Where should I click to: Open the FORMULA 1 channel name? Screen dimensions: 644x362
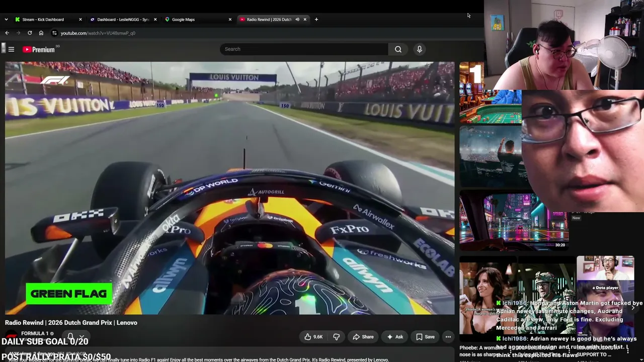pyautogui.click(x=35, y=333)
